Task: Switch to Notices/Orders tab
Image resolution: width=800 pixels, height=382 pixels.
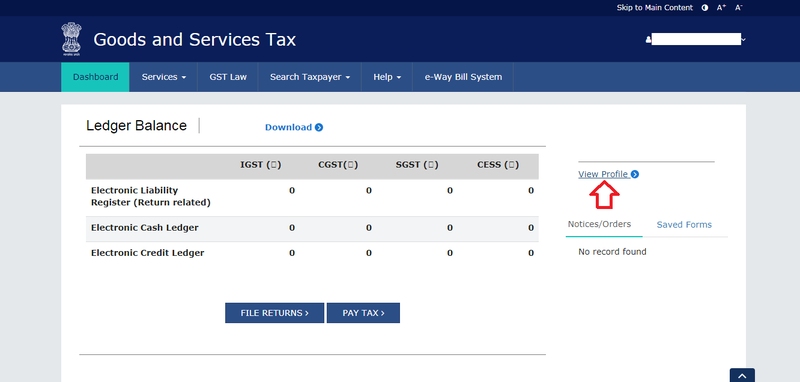Action: [599, 224]
